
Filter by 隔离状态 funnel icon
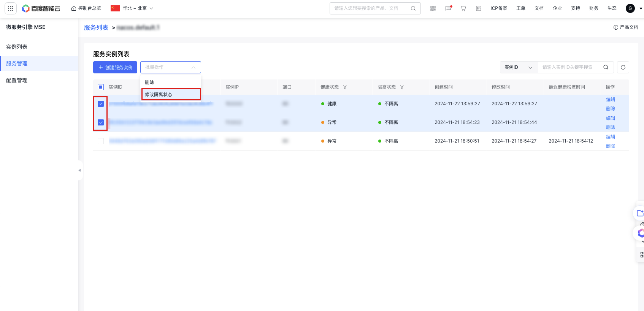[x=402, y=87]
